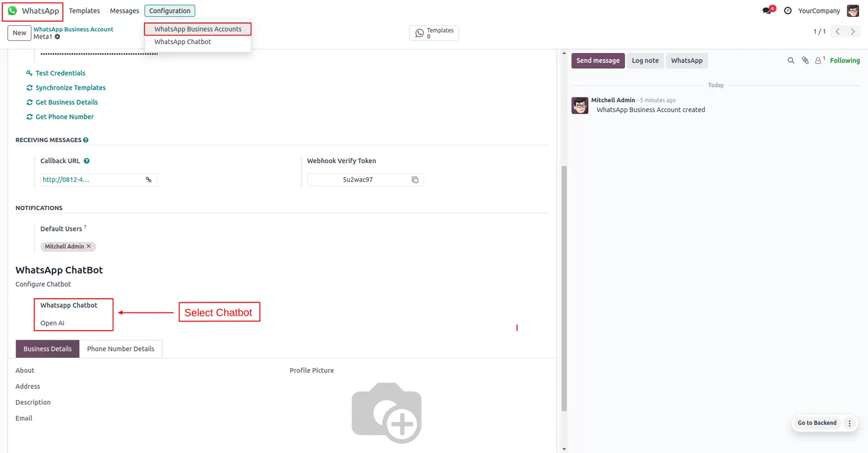Click the New button

(x=19, y=33)
